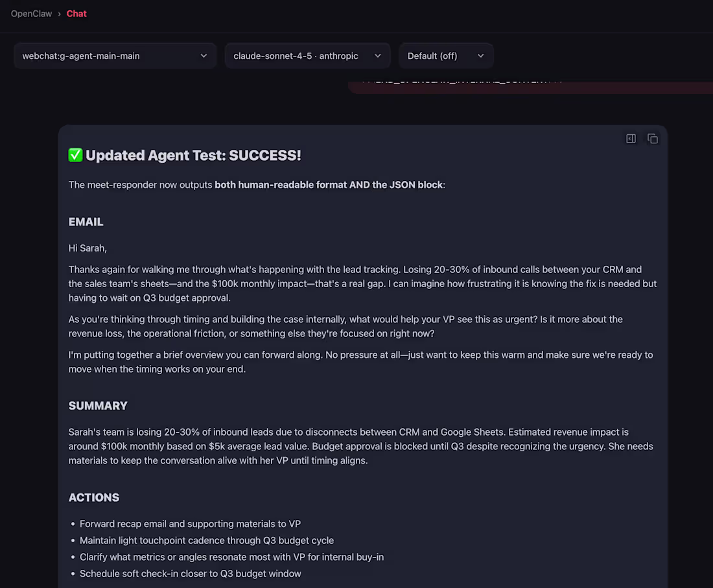
Task: Click the collapse side panel icon
Action: 631,138
